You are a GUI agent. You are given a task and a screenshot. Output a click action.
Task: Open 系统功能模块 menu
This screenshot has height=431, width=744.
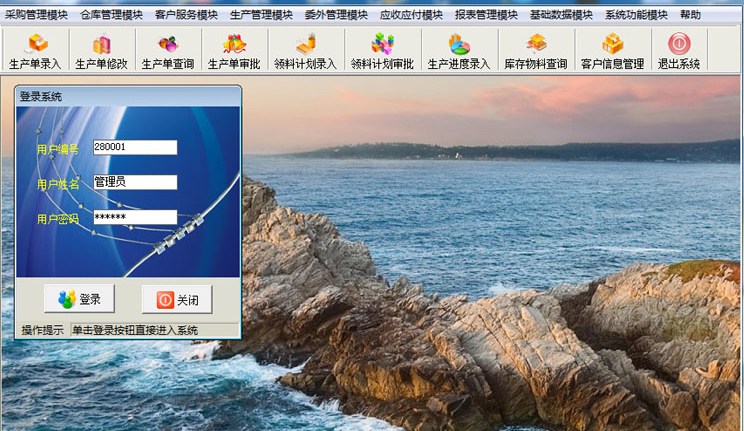click(636, 15)
